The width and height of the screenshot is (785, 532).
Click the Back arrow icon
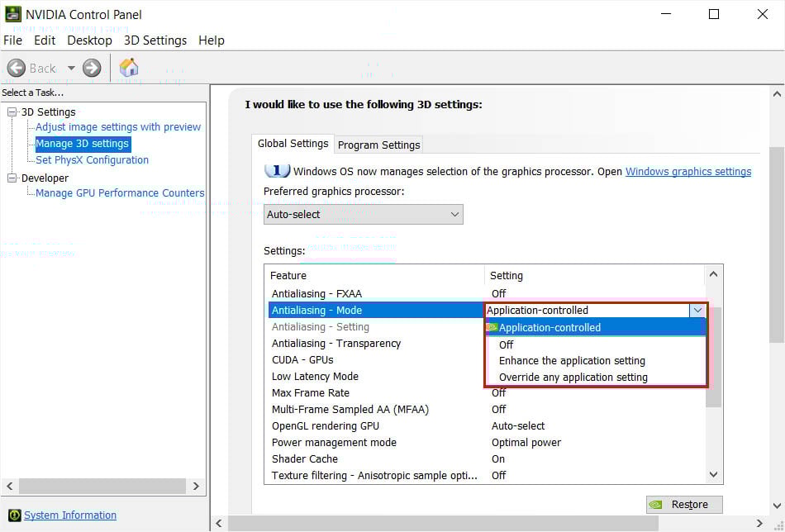(x=16, y=68)
